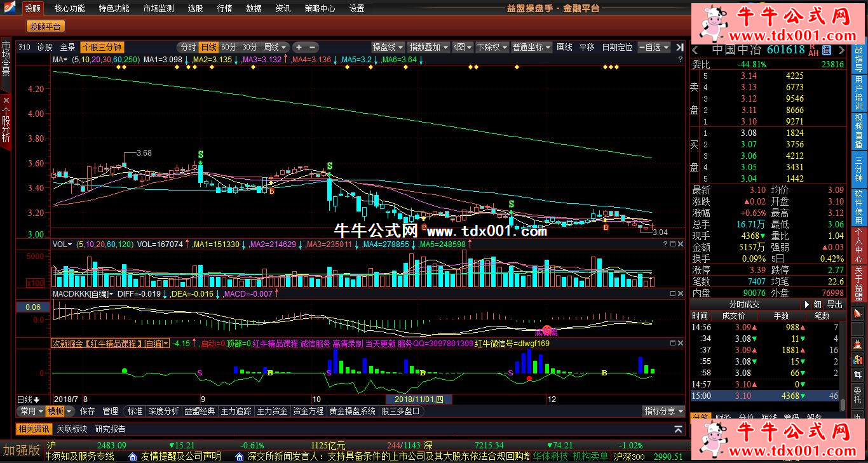Switch chart to 日线 period

(x=208, y=47)
